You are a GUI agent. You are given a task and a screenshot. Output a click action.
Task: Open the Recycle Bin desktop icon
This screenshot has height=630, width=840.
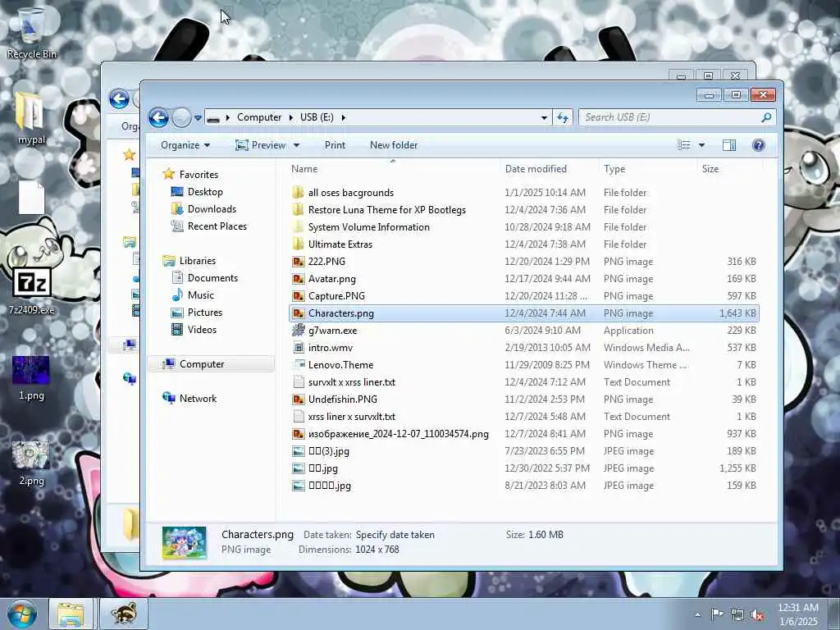pyautogui.click(x=31, y=32)
